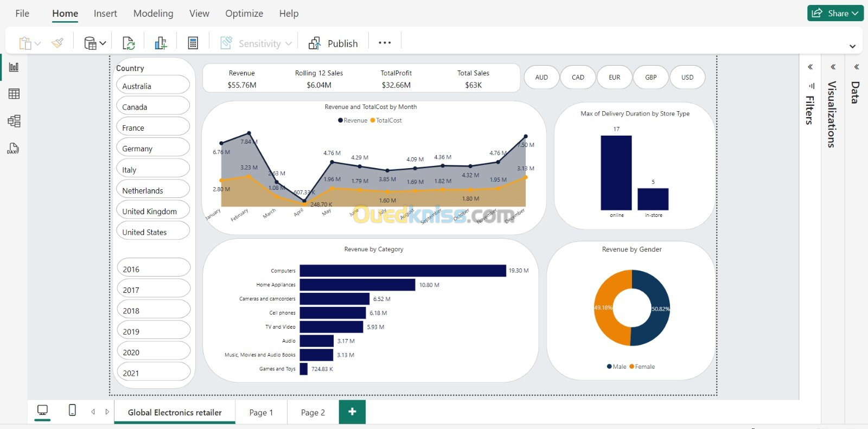Image resolution: width=868 pixels, height=429 pixels.
Task: Open the Insert ribbon tab
Action: point(105,14)
